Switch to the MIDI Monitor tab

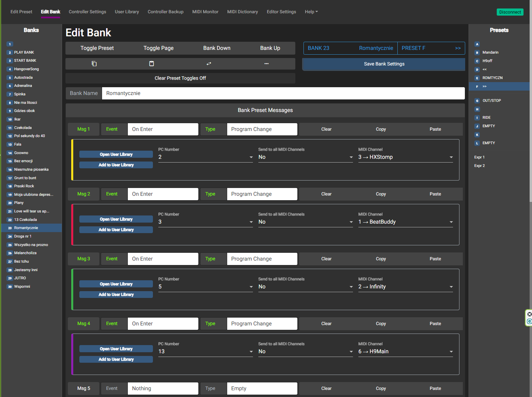[205, 12]
